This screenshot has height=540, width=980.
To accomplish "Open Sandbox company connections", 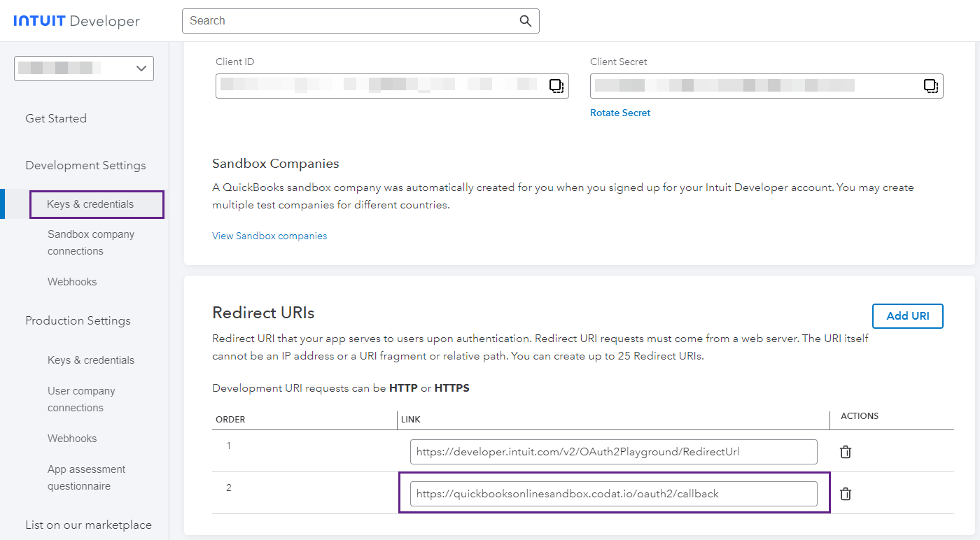I will (90, 242).
